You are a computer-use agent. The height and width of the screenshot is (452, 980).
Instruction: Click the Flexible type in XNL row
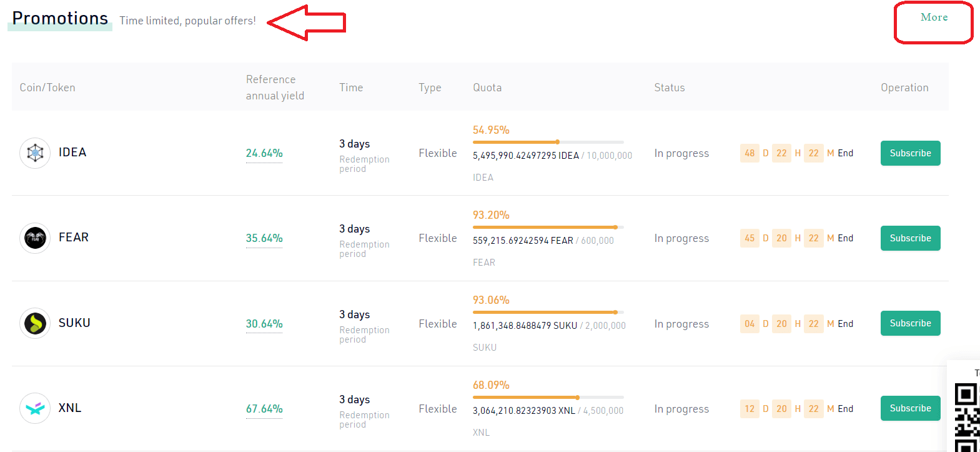tap(438, 409)
